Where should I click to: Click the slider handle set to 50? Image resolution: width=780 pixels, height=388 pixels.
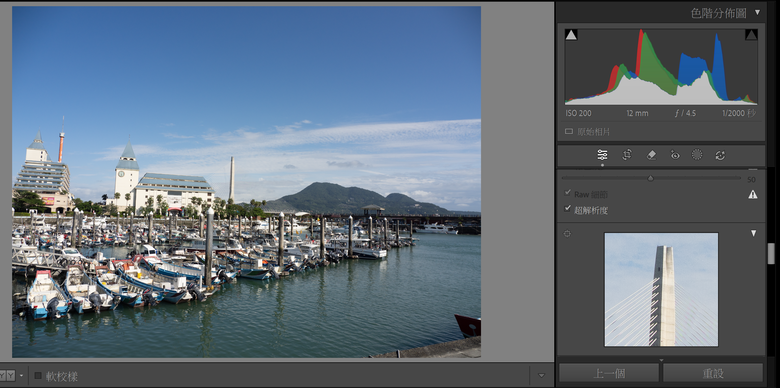(x=650, y=178)
